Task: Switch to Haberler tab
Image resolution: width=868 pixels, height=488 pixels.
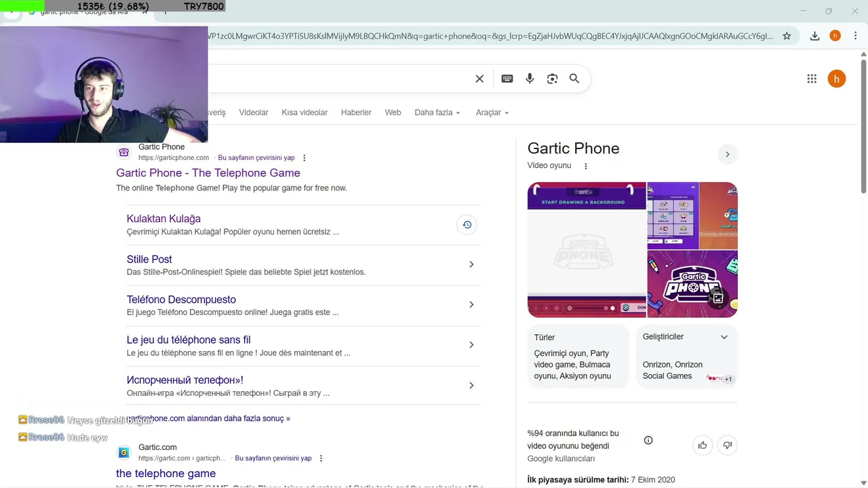Action: (x=356, y=113)
